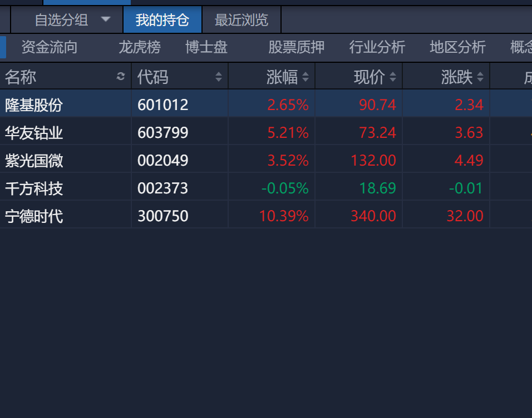Click the 涨幅 column header label
This screenshot has width=532, height=418.
pos(282,77)
